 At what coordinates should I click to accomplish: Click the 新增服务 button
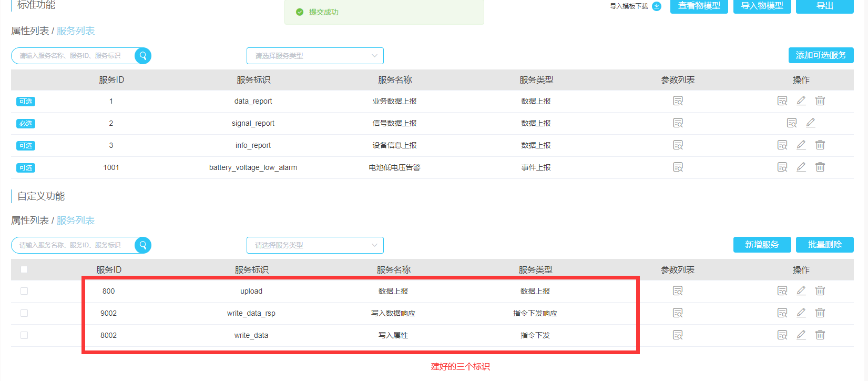click(762, 245)
